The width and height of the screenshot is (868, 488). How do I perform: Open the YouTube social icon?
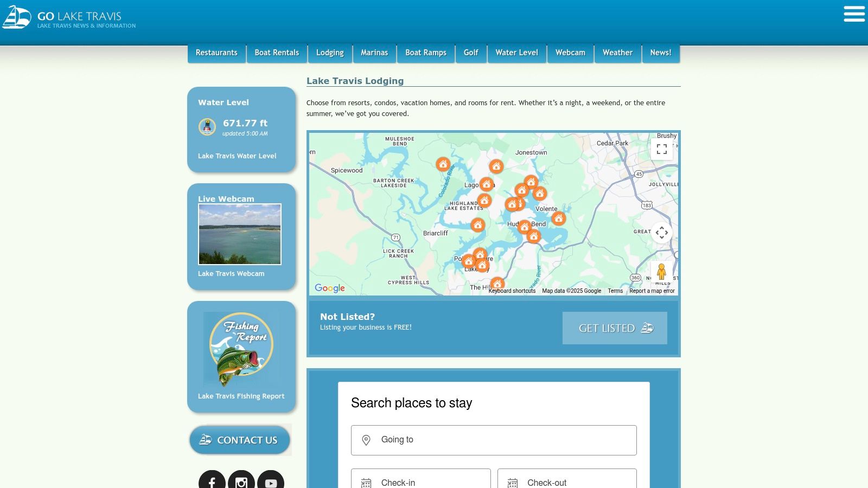tap(271, 481)
